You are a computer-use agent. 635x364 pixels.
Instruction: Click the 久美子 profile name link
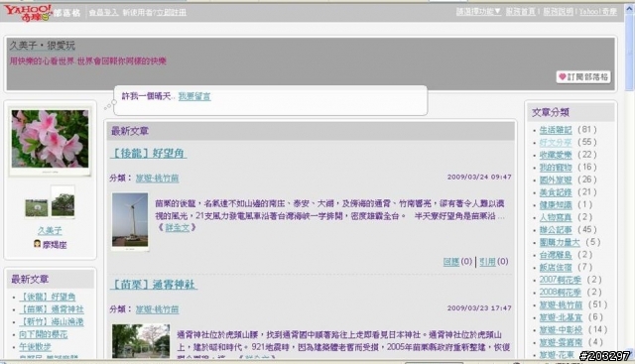click(50, 230)
